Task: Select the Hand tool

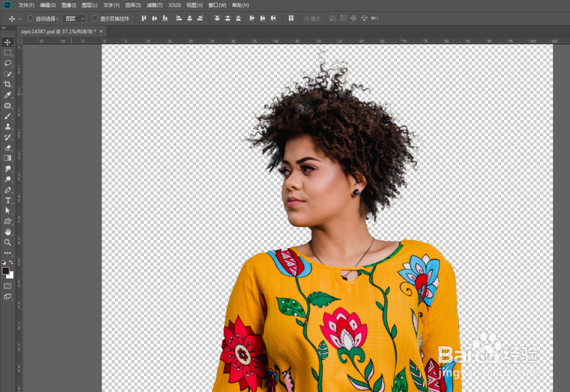Action: tap(7, 232)
